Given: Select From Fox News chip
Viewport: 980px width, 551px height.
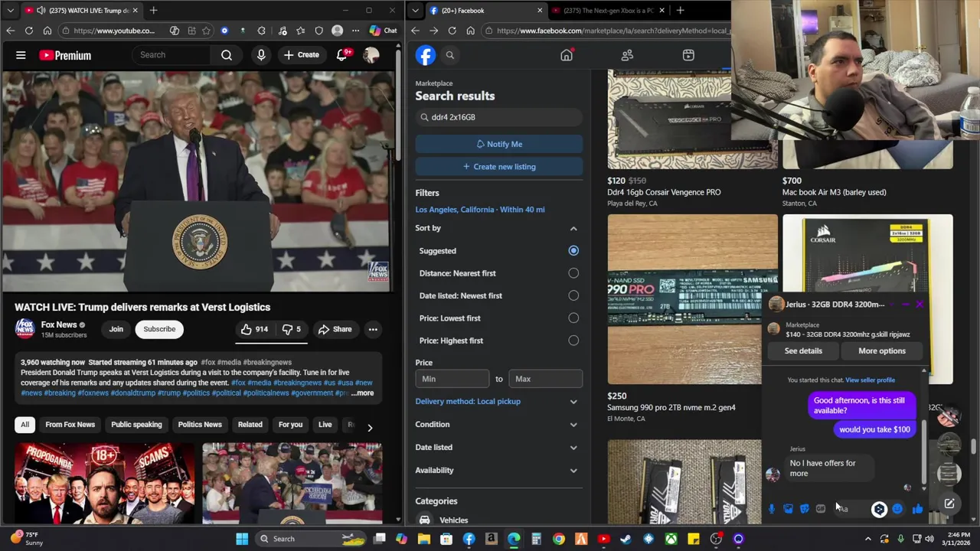Looking at the screenshot, I should click(70, 425).
